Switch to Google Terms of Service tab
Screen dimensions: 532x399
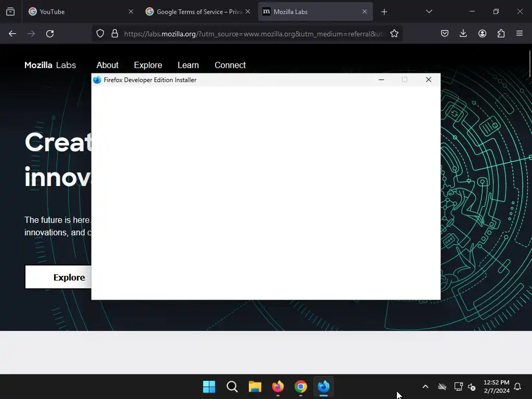click(x=198, y=11)
